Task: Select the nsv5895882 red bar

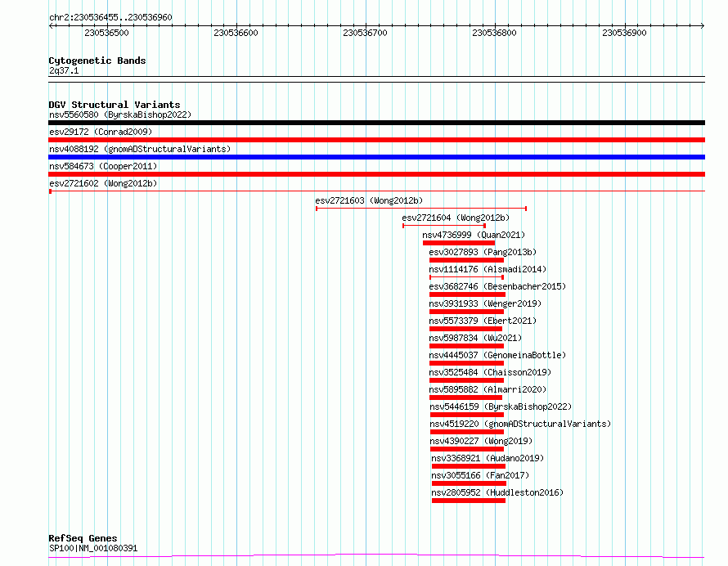Action: click(x=465, y=398)
